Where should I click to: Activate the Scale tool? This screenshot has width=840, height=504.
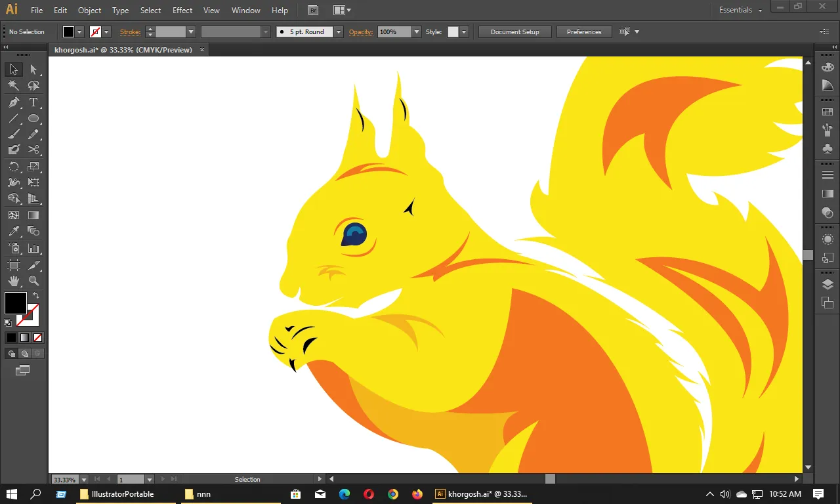pos(33,167)
